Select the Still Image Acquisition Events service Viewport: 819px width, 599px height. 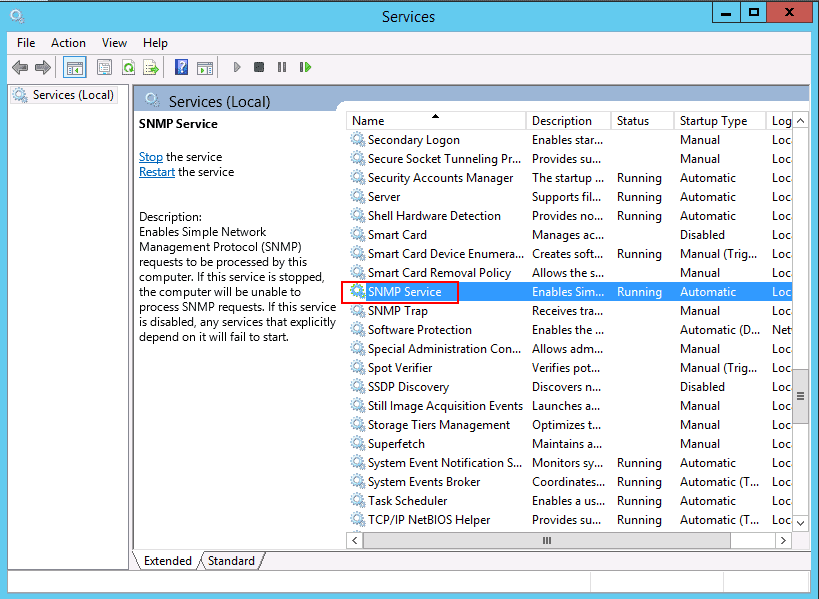[x=445, y=406]
